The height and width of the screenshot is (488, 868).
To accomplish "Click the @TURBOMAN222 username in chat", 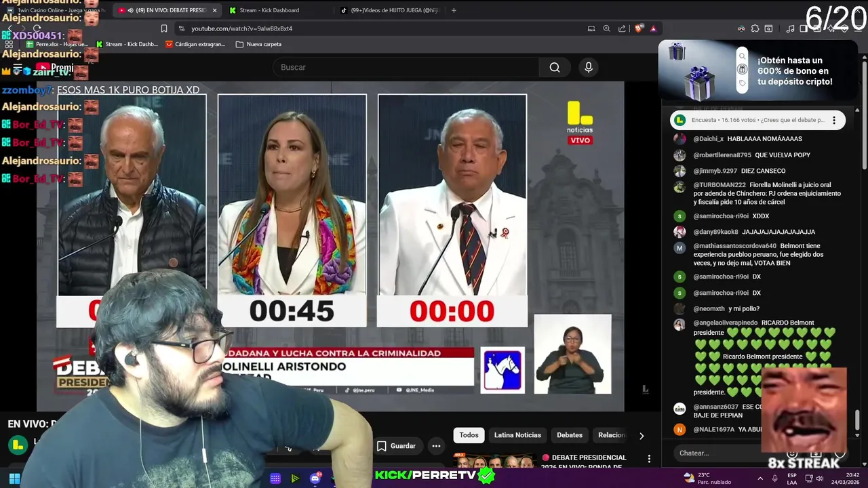I will click(719, 185).
